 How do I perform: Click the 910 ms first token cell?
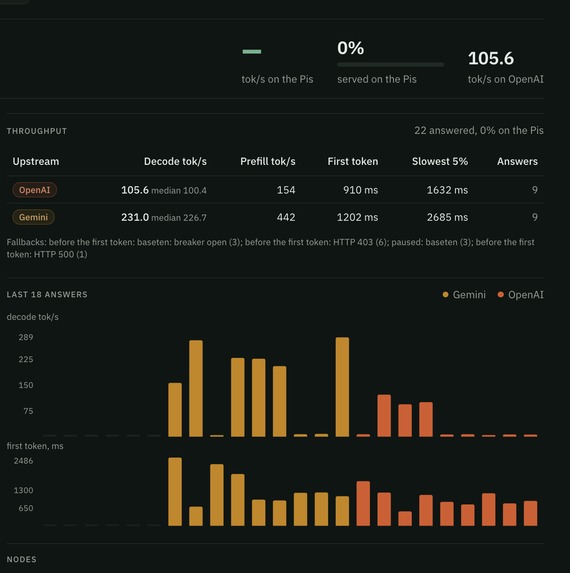(361, 190)
